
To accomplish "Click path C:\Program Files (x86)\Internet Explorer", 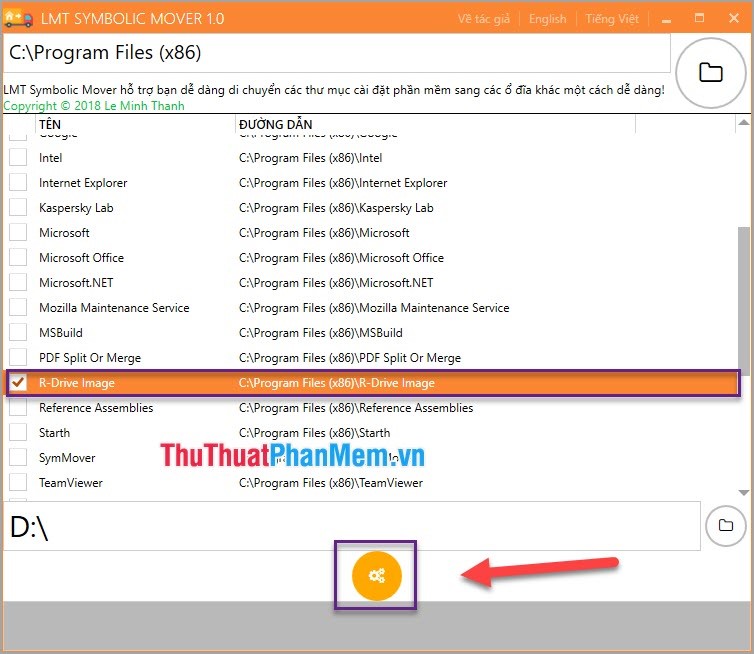I will (343, 183).
